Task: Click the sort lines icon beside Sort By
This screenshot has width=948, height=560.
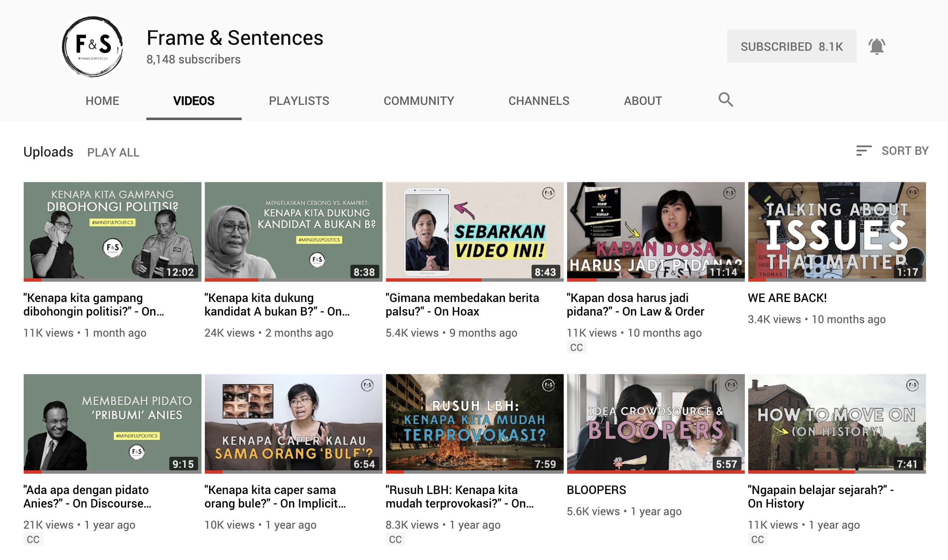Action: pyautogui.click(x=863, y=151)
